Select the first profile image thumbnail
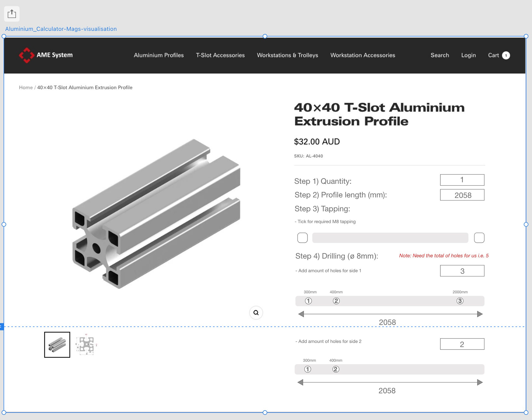This screenshot has height=420, width=532. [x=57, y=345]
